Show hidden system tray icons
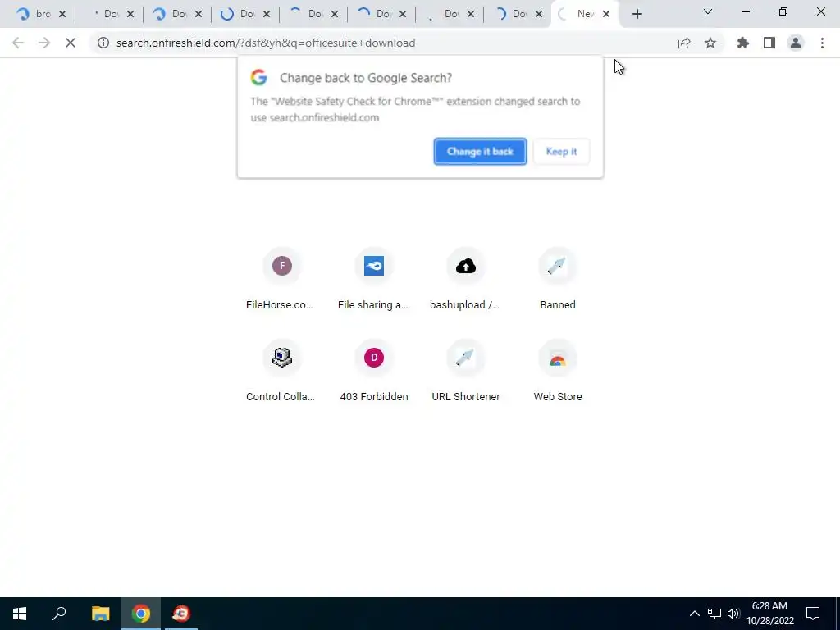Screen dimensions: 840x630 [x=694, y=614]
